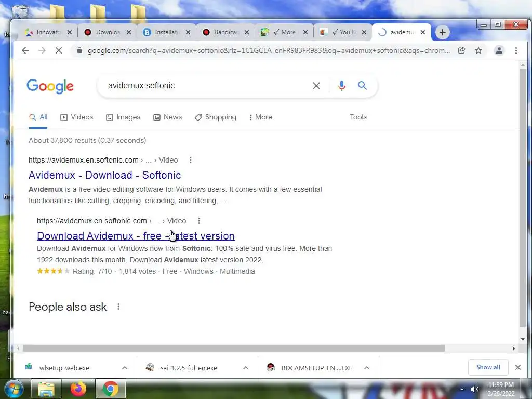Go to Google homepage via logo

[x=50, y=86]
